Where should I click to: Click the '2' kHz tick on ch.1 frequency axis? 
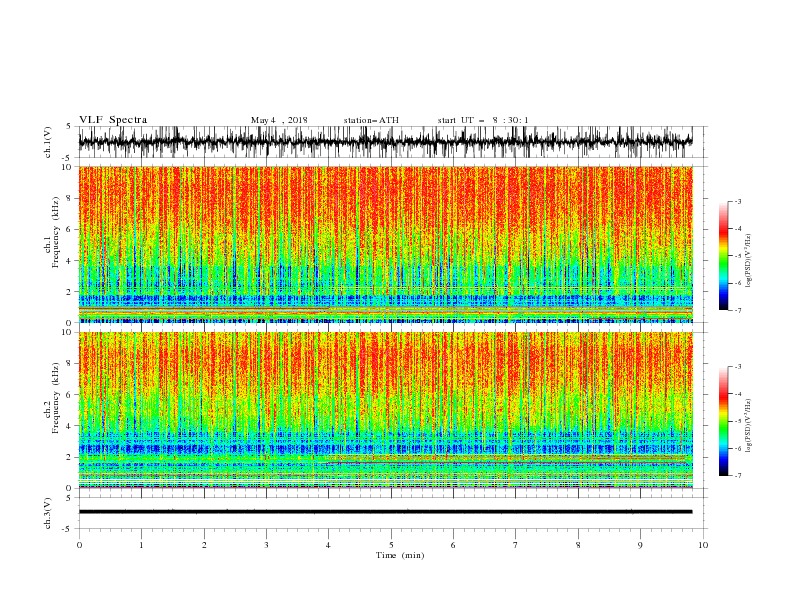pyautogui.click(x=69, y=291)
